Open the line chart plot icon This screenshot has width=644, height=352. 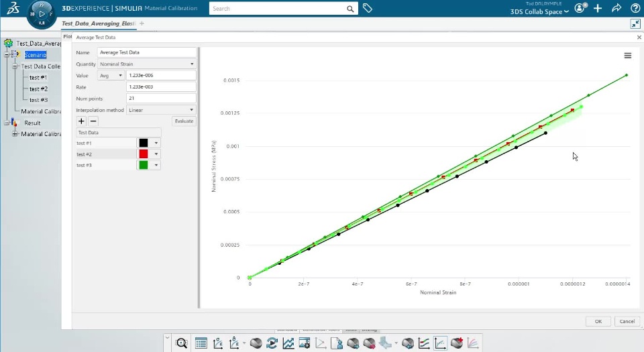(288, 343)
